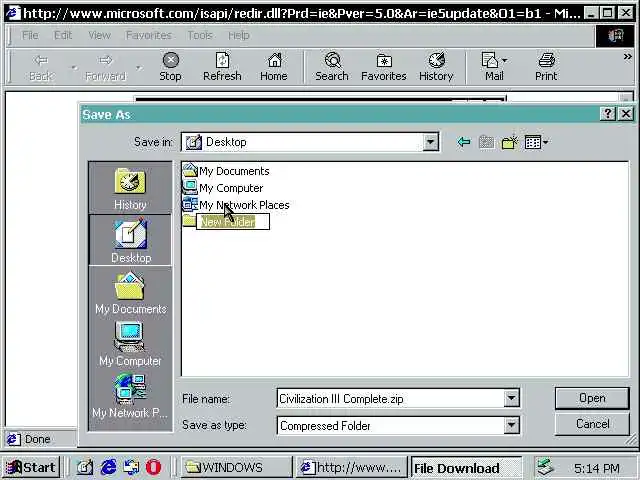
Task: Click the Forward toolbar arrow
Action: pos(106,67)
